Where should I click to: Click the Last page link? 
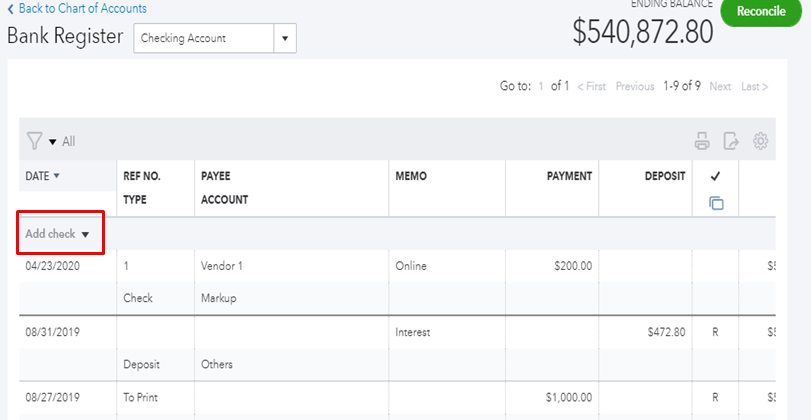point(754,86)
